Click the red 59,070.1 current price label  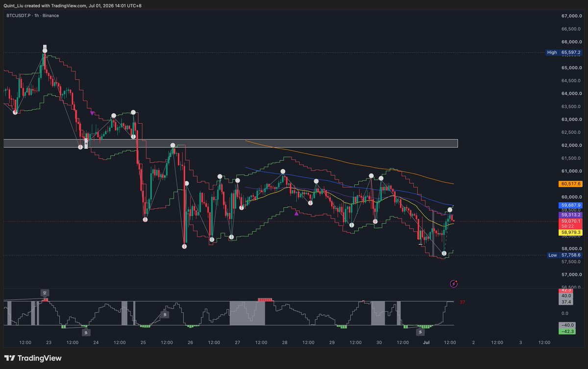(571, 221)
